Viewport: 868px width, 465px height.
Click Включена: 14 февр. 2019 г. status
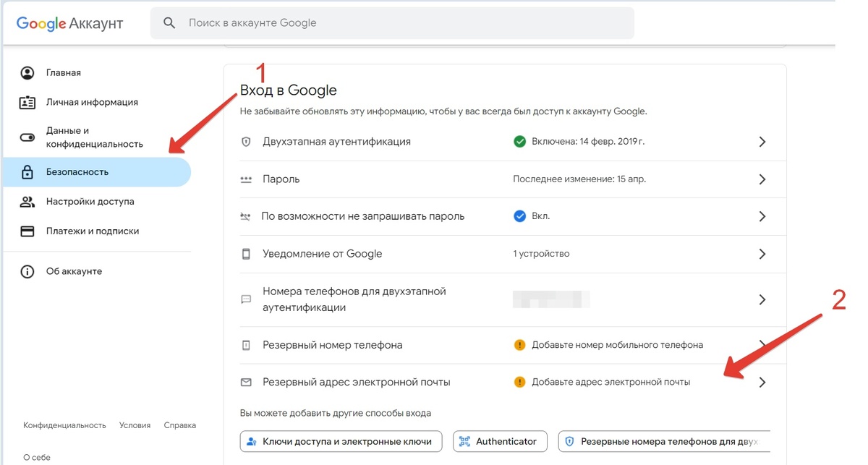[x=588, y=142]
